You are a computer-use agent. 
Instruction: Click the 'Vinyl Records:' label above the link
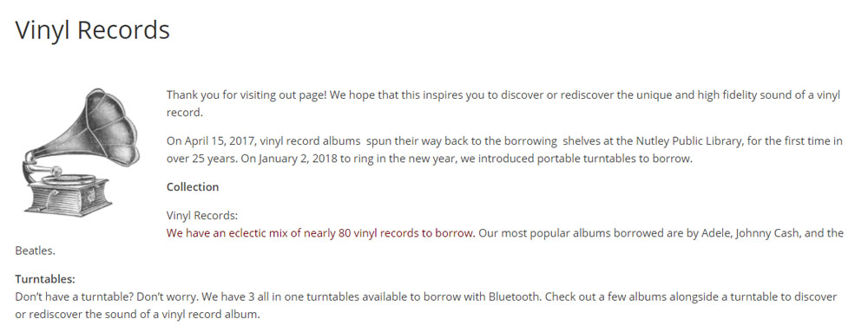202,215
